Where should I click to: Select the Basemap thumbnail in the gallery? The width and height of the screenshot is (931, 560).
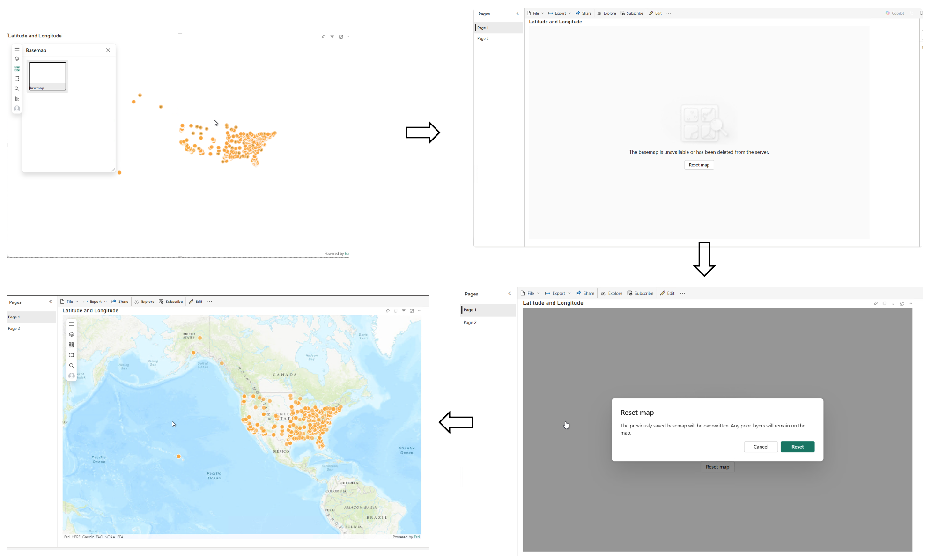tap(47, 76)
